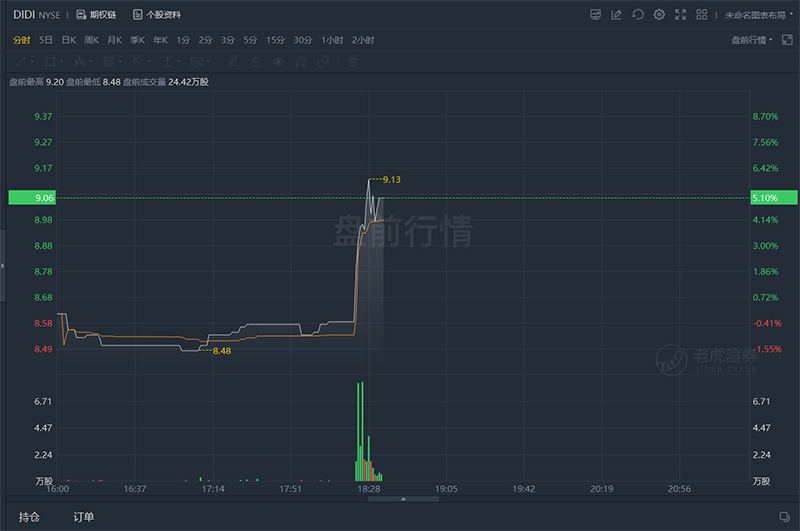The height and width of the screenshot is (531, 800).
Task: Open the 持仓 positions tab
Action: (29, 517)
